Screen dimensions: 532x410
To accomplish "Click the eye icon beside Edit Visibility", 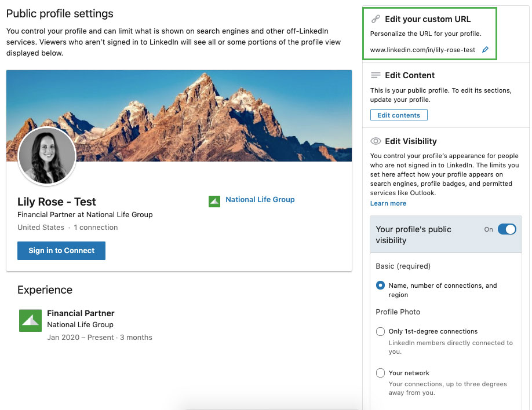I will point(376,141).
